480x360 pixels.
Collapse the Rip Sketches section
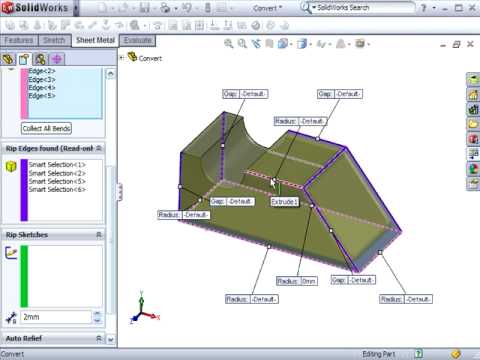click(x=99, y=235)
